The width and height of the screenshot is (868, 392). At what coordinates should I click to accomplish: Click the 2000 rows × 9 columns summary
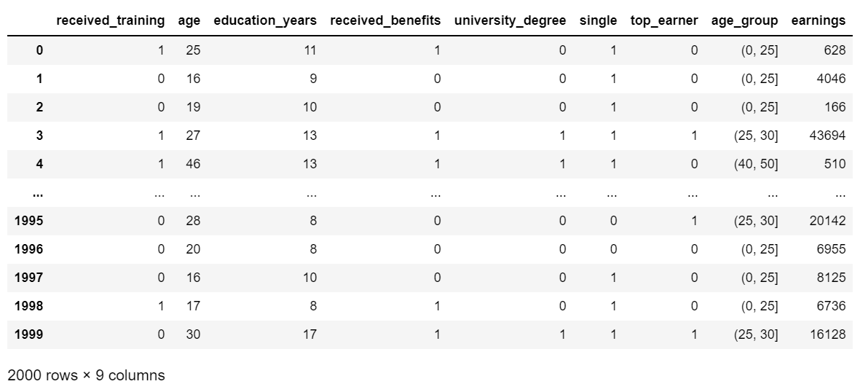coord(86,376)
